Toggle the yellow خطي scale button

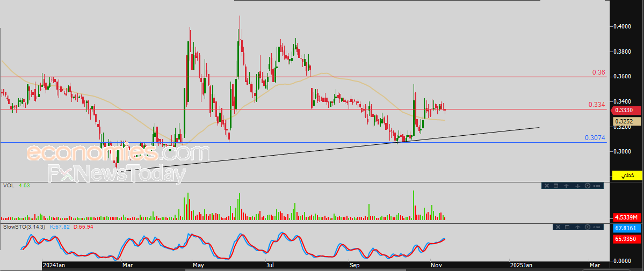pyautogui.click(x=627, y=175)
